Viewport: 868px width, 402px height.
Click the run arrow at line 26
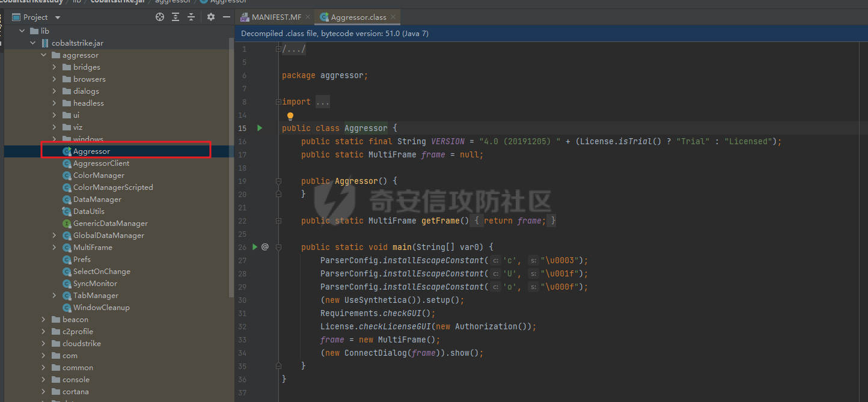pos(255,247)
